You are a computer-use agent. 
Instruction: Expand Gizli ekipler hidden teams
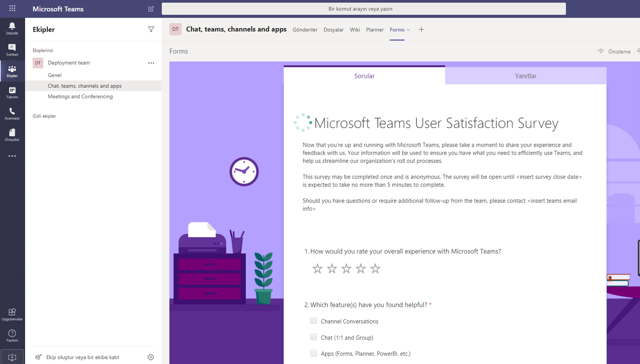(44, 116)
